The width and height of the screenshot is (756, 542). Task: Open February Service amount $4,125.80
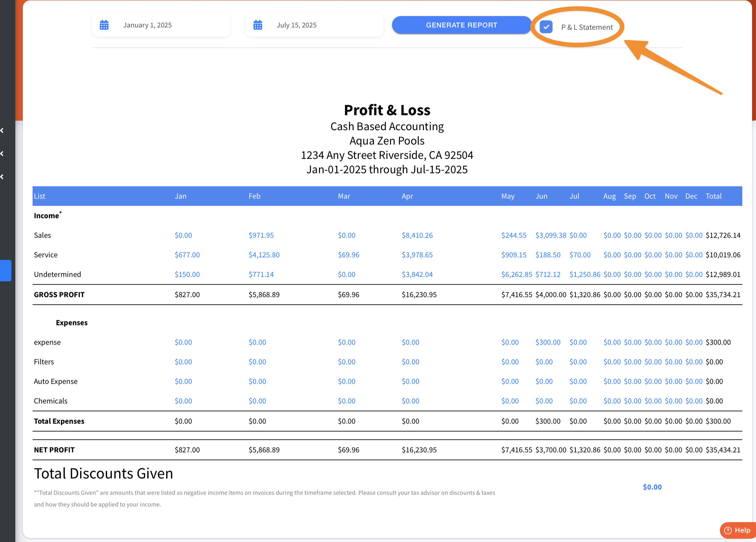264,255
